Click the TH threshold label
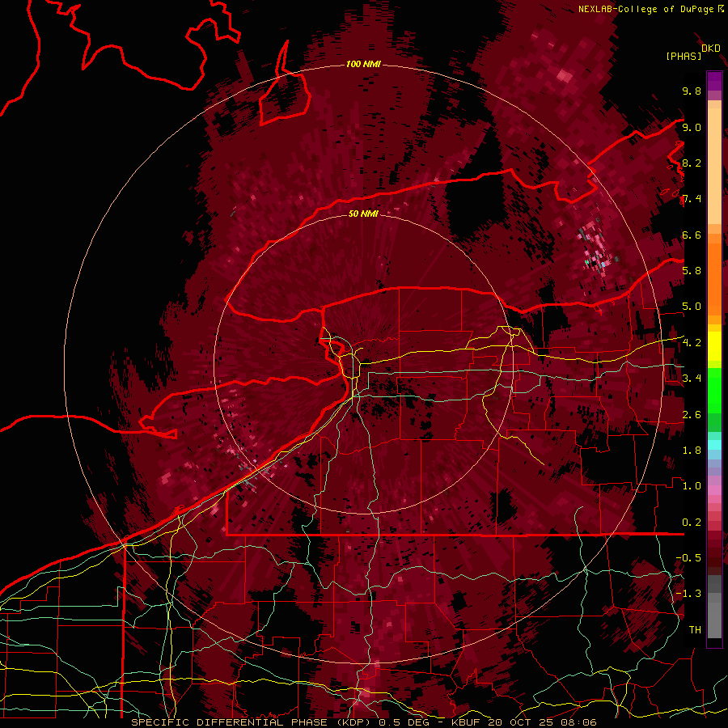728x728 pixels. (x=695, y=630)
